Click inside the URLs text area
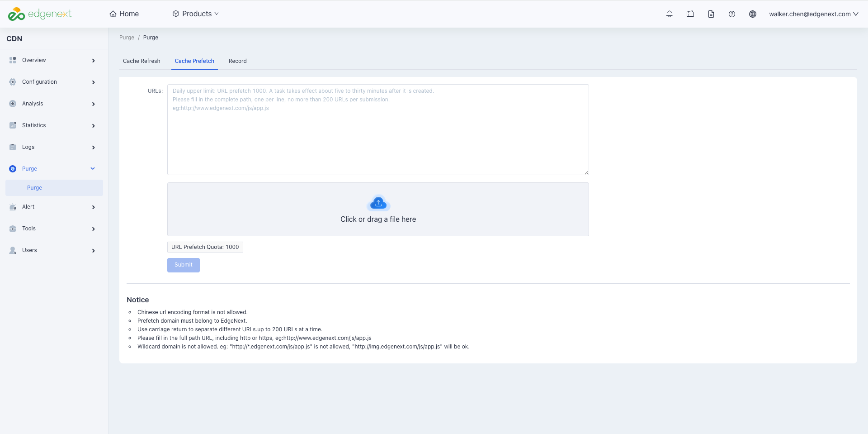 click(x=378, y=129)
